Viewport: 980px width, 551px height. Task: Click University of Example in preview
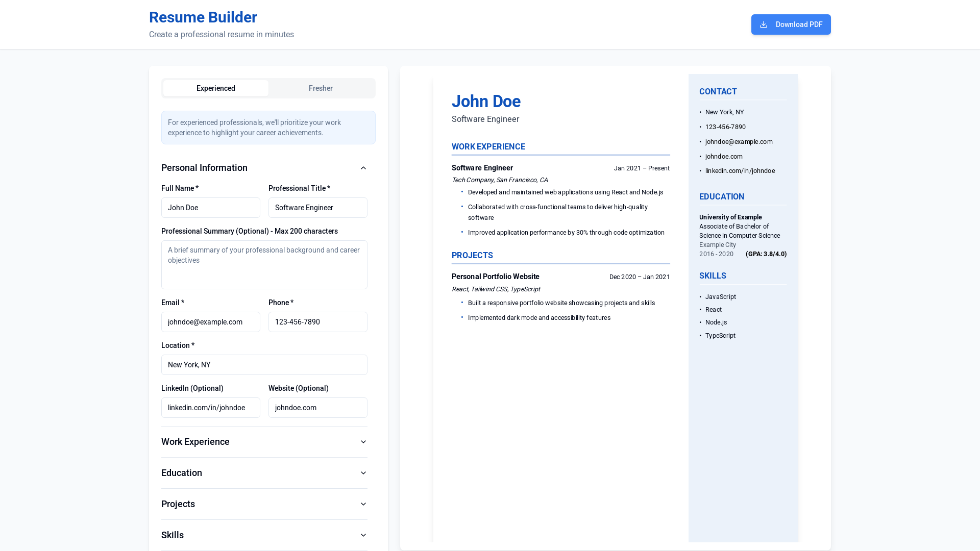click(730, 217)
